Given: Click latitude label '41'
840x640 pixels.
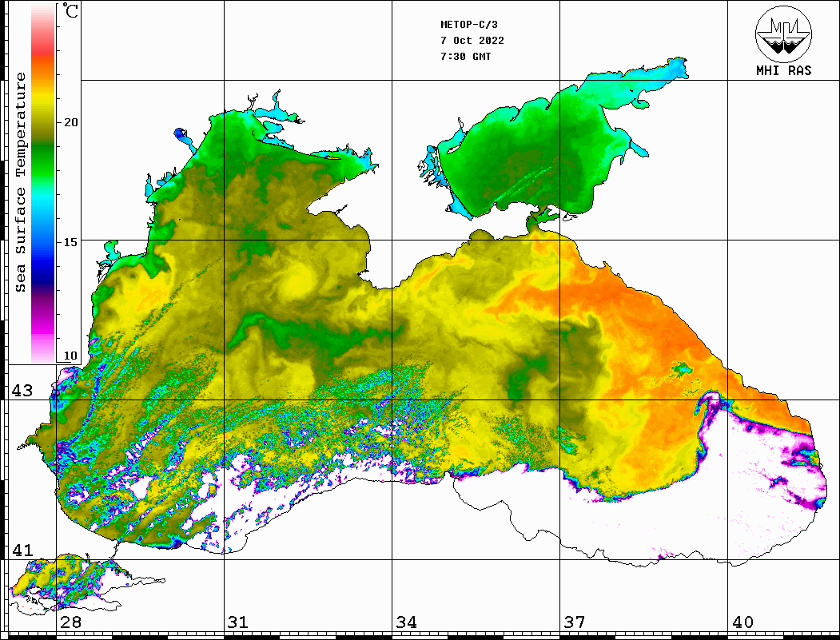Looking at the screenshot, I should [x=22, y=550].
